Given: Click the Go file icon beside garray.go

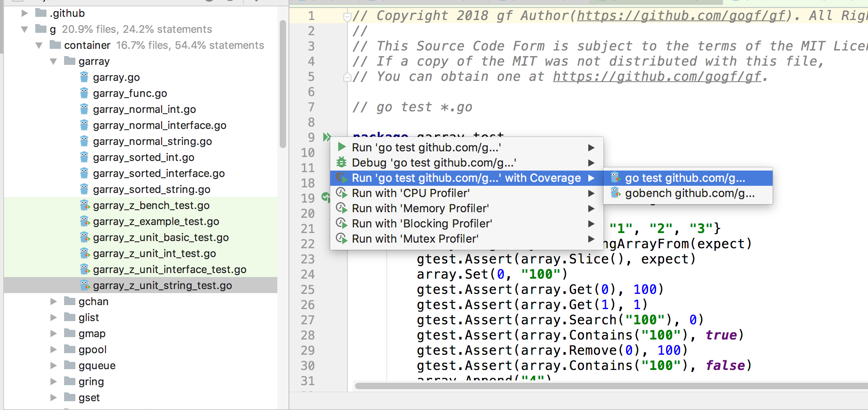Looking at the screenshot, I should pos(84,77).
